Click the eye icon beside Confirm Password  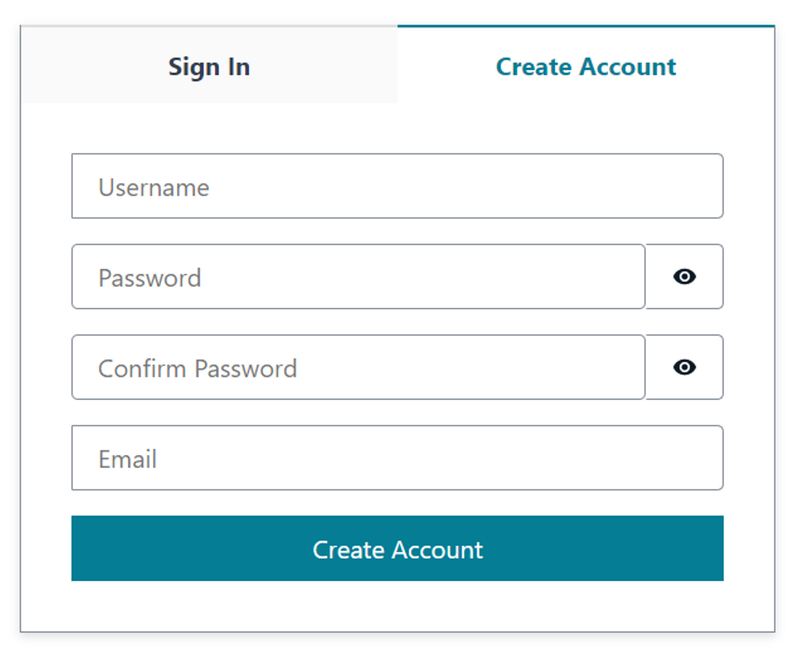[x=684, y=367]
